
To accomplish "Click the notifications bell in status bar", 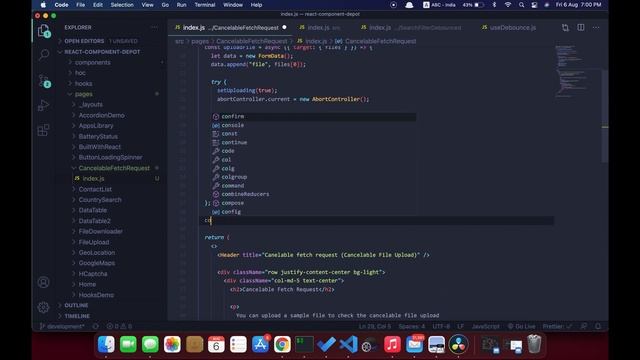I will point(598,326).
